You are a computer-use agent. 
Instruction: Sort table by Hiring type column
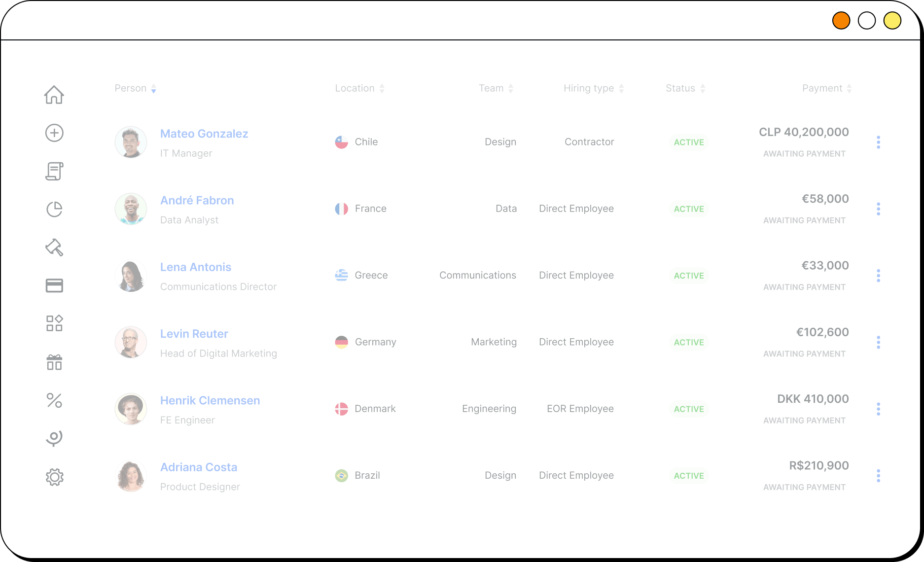tap(594, 89)
